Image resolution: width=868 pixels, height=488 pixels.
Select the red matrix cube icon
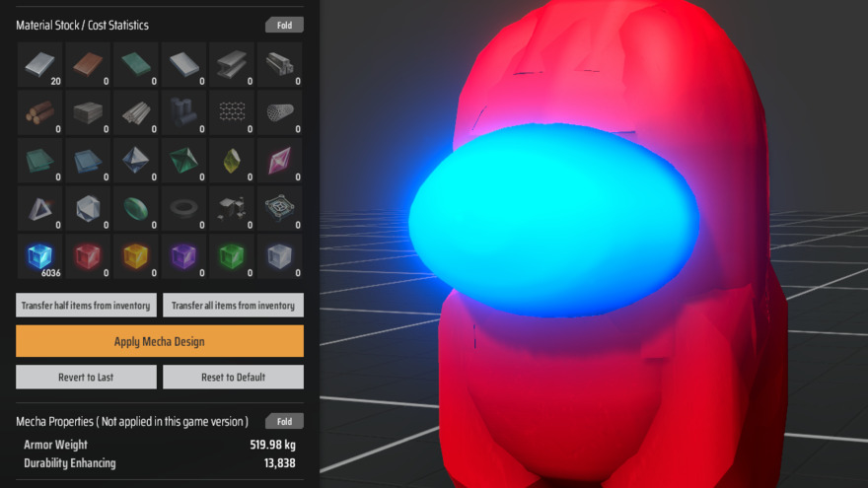[x=88, y=256]
